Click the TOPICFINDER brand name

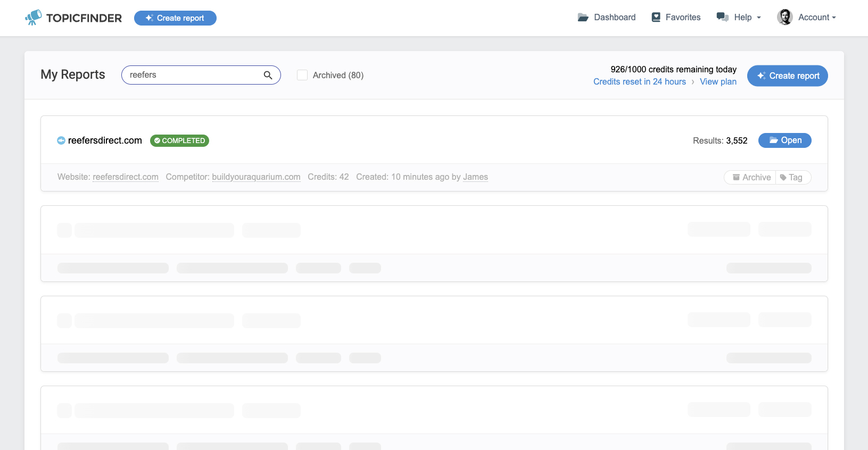[84, 18]
